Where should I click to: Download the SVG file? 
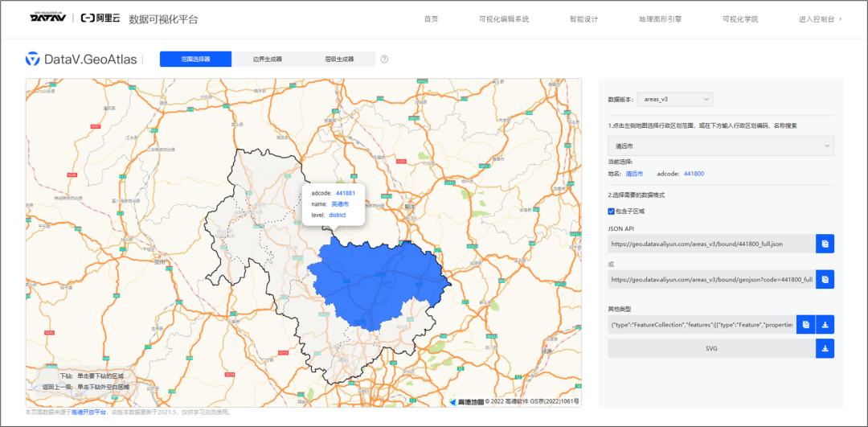[825, 348]
